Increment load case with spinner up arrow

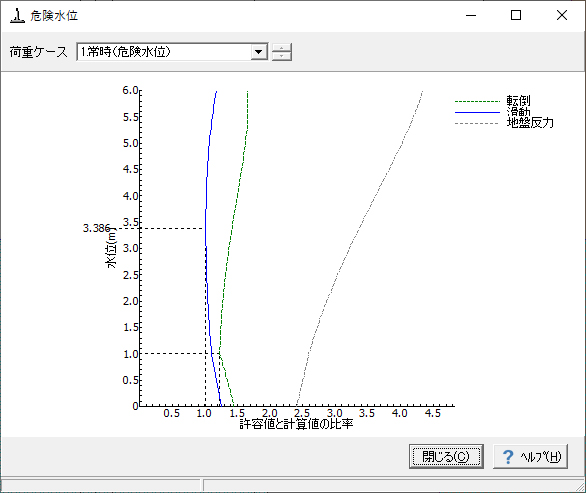click(x=281, y=47)
